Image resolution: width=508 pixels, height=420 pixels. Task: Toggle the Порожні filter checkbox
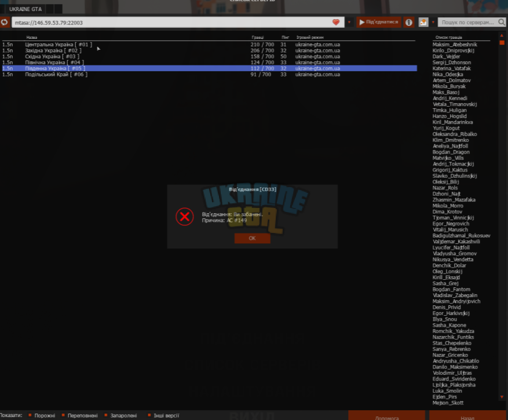tap(30, 415)
